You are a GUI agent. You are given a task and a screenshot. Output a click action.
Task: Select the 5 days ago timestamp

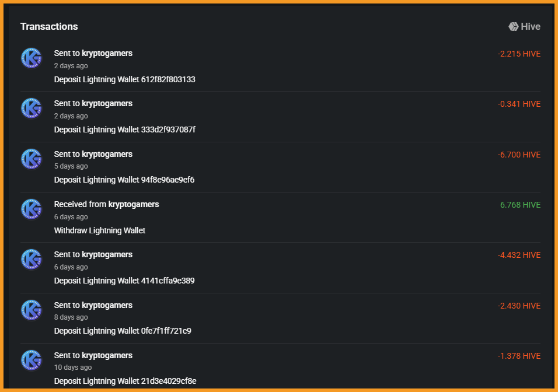pos(71,166)
